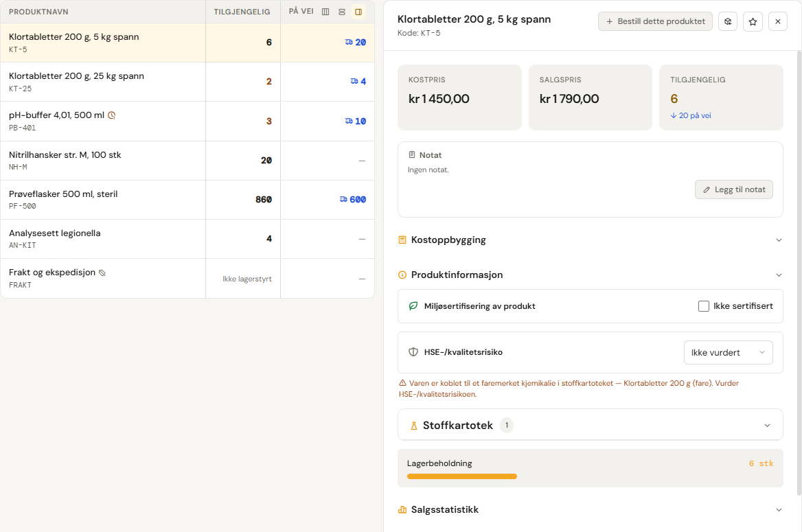Screen dimensions: 802x532
Task: Switch to the columns layout icon
Action: [325, 12]
